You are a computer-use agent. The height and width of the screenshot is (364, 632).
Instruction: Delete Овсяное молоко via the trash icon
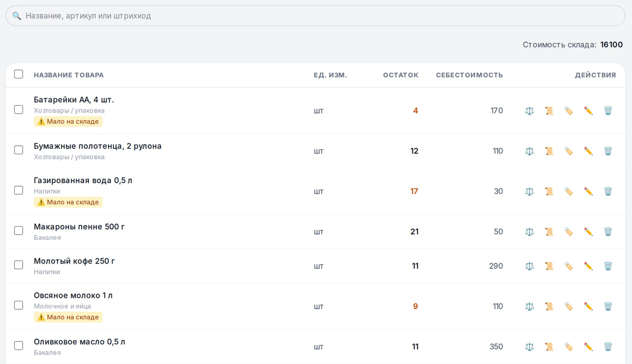click(608, 306)
